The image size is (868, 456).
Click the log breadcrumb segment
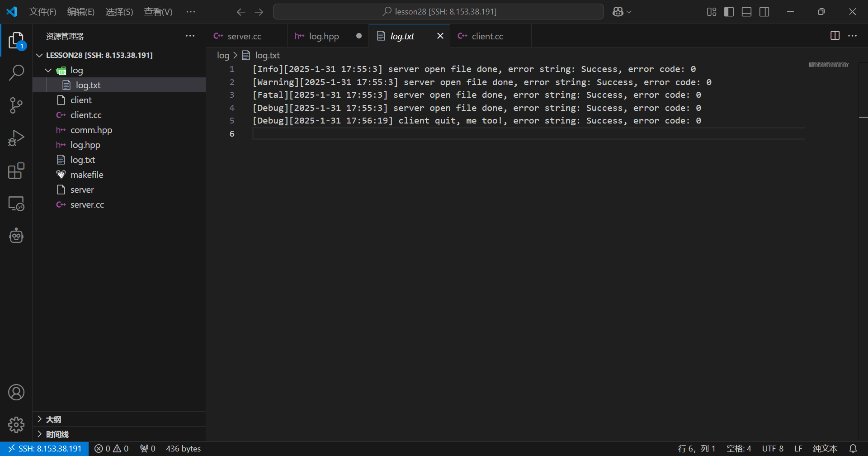click(x=223, y=55)
